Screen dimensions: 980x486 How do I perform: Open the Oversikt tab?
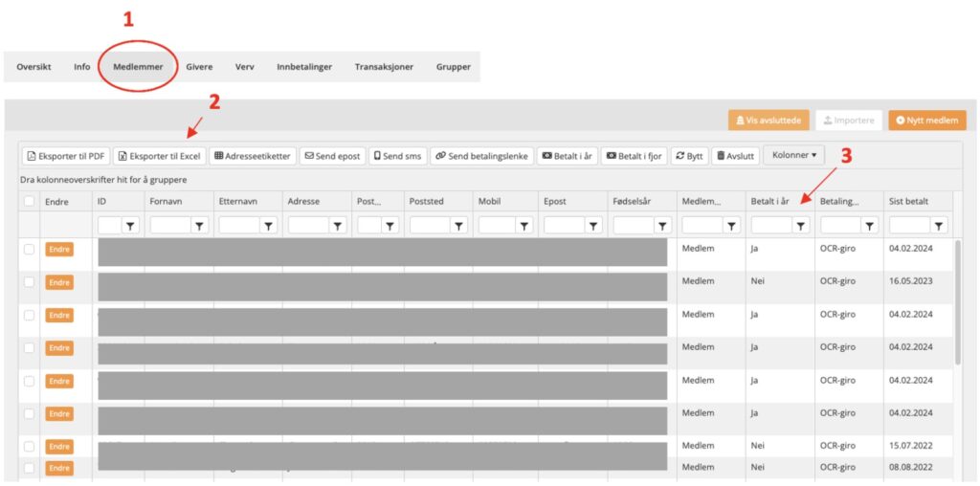coord(33,67)
